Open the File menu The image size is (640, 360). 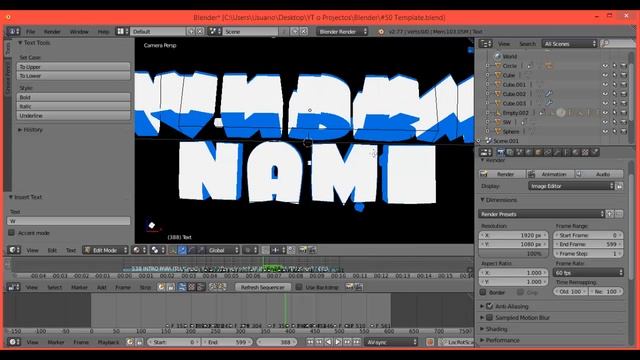[31, 31]
